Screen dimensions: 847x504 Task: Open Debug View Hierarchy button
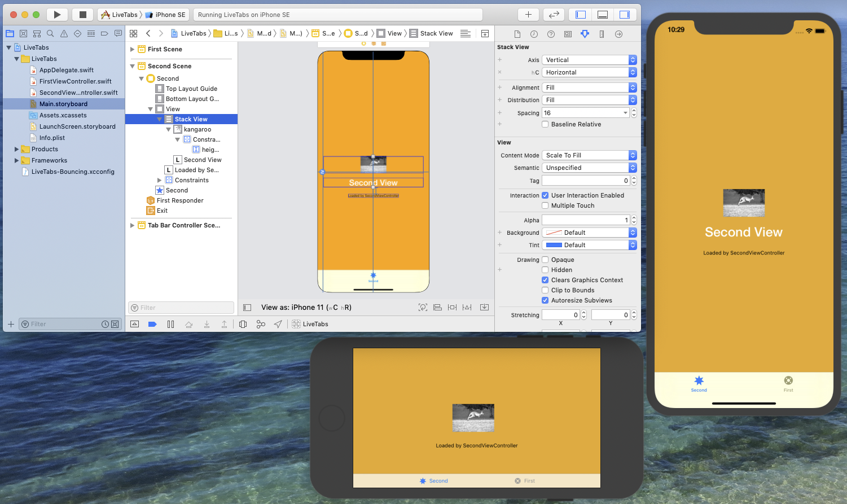click(x=243, y=324)
